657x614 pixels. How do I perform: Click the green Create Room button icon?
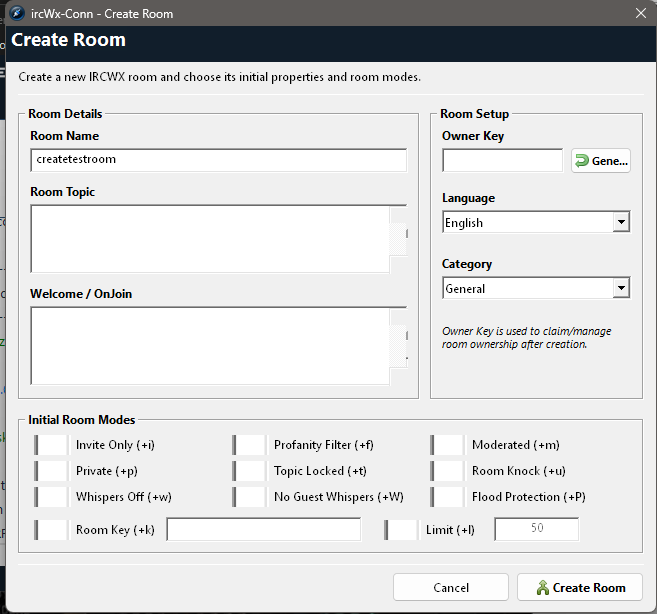[x=543, y=588]
